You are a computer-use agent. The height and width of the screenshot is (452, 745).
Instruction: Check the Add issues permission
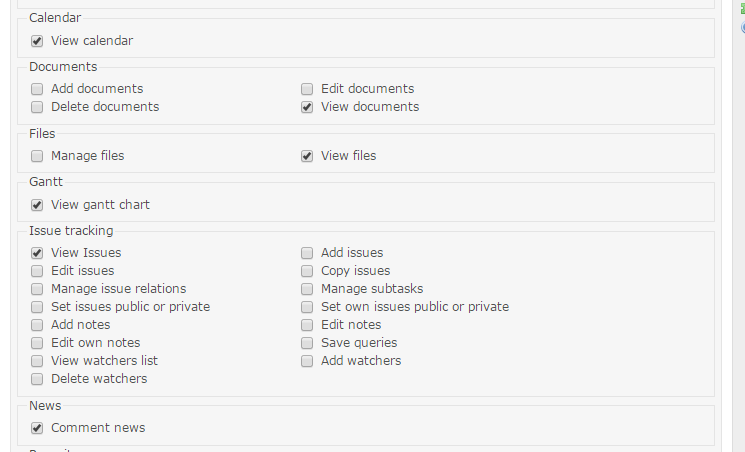click(x=307, y=253)
